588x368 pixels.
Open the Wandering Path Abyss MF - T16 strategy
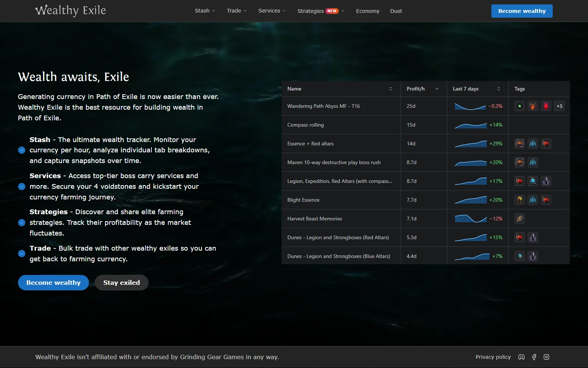point(323,106)
